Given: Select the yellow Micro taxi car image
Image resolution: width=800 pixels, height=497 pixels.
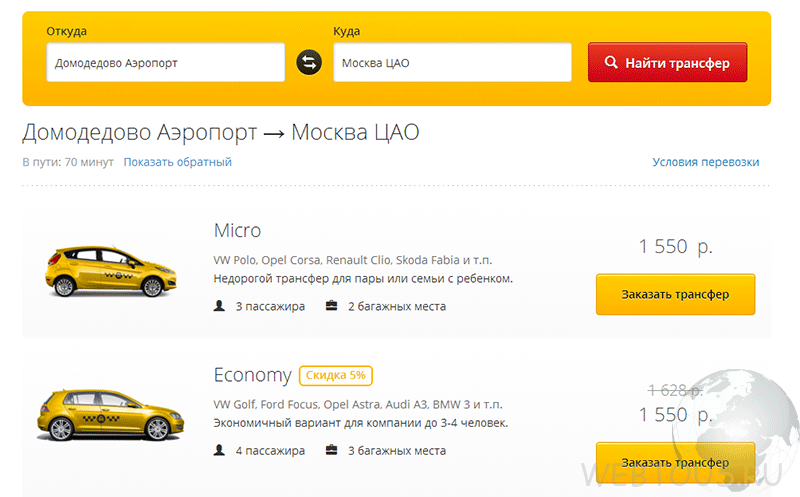Looking at the screenshot, I should click(x=111, y=271).
